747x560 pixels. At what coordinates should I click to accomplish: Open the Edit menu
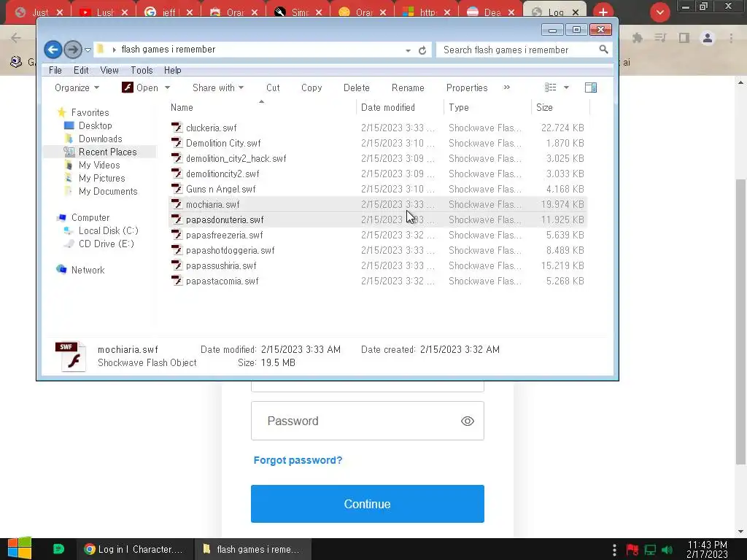81,71
